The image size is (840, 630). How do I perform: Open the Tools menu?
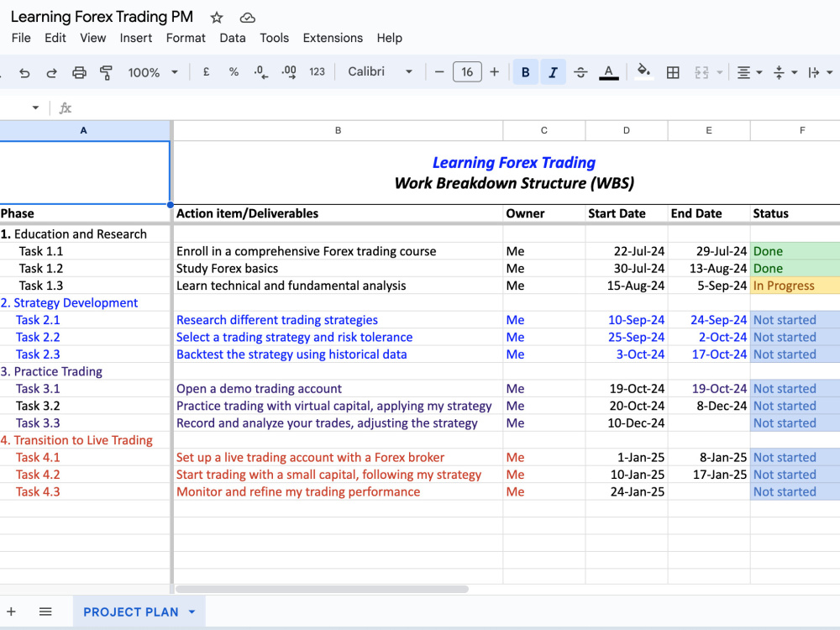[275, 38]
